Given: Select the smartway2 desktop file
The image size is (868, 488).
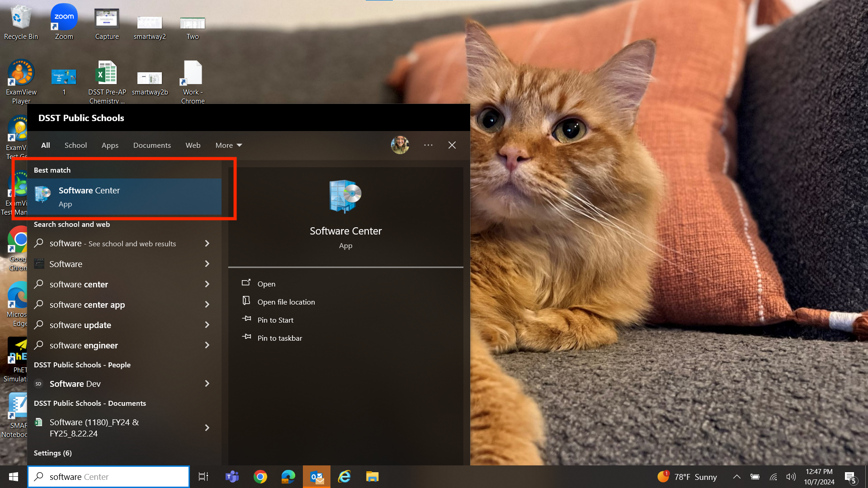Looking at the screenshot, I should coord(150,27).
